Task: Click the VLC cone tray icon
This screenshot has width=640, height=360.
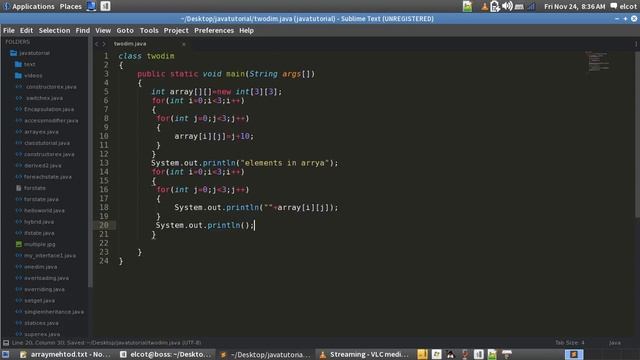Action: point(484,7)
